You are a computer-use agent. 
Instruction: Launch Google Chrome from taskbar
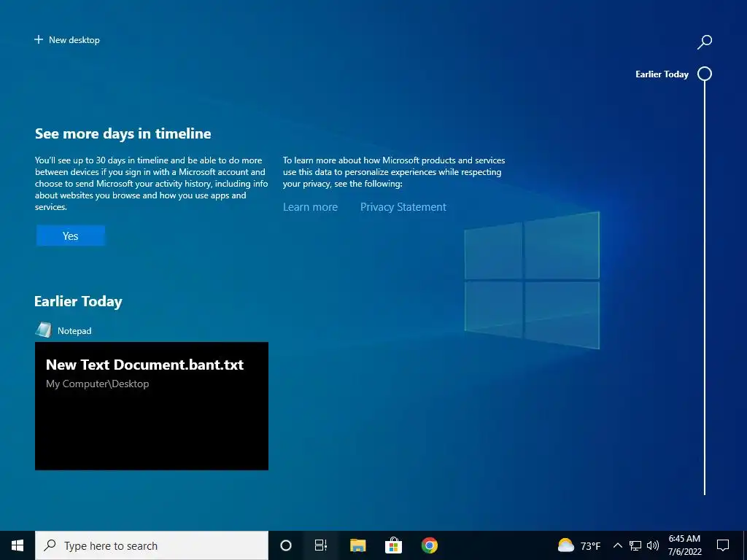coord(429,545)
